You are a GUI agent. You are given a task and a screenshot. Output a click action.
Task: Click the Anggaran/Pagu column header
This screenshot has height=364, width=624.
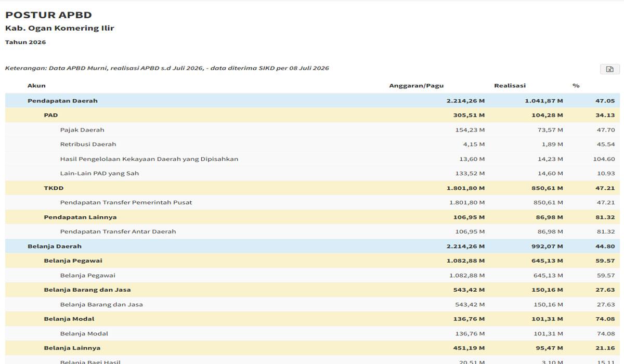417,86
